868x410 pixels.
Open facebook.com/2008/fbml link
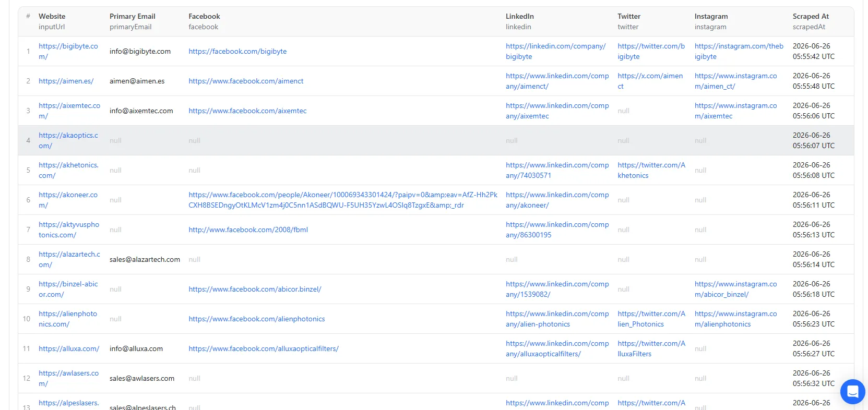pos(248,230)
